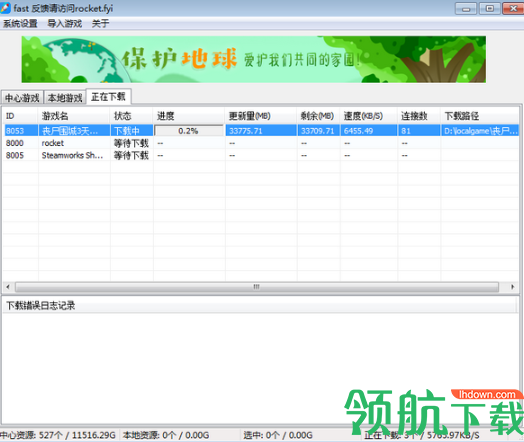The height and width of the screenshot is (442, 524).
Task: Click the 6455.49 speed cell
Action: click(369, 131)
